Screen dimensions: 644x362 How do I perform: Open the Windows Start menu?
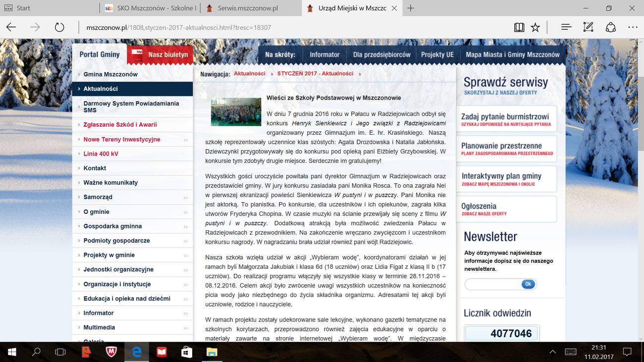[x=12, y=352]
